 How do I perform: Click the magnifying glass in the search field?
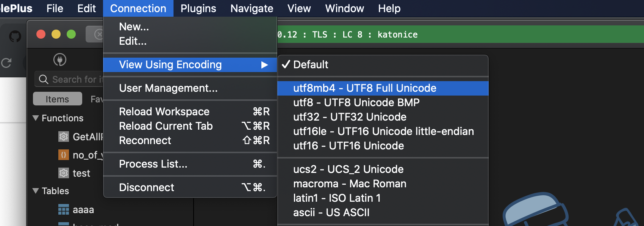tap(44, 79)
